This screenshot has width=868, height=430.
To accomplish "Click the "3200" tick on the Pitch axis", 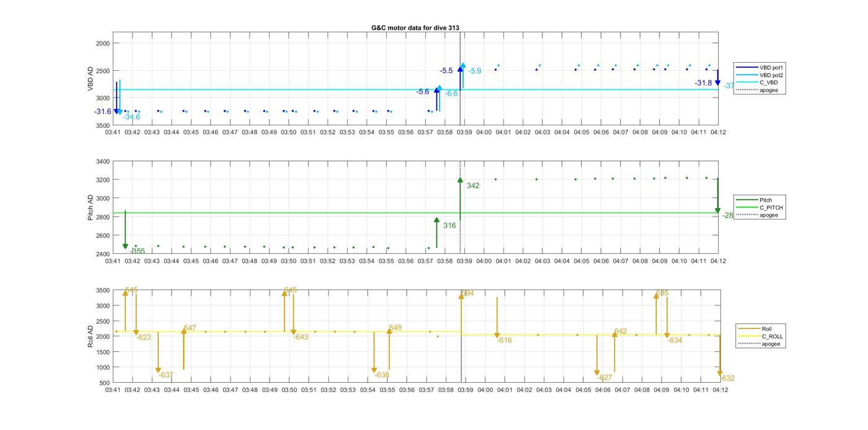I will tap(102, 180).
